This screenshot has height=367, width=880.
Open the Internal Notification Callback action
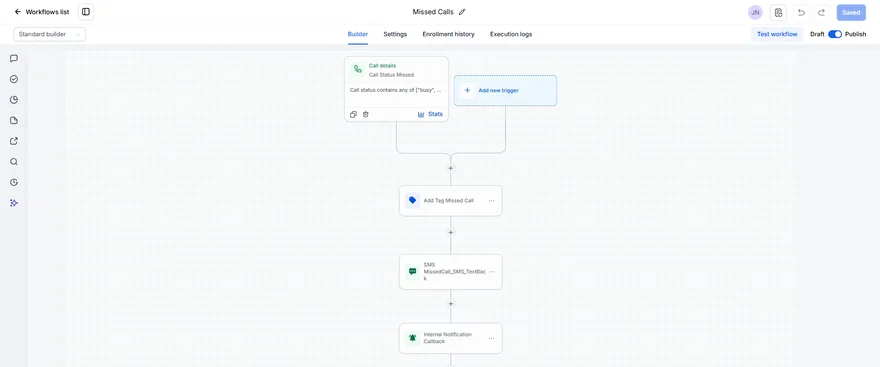[451, 338]
